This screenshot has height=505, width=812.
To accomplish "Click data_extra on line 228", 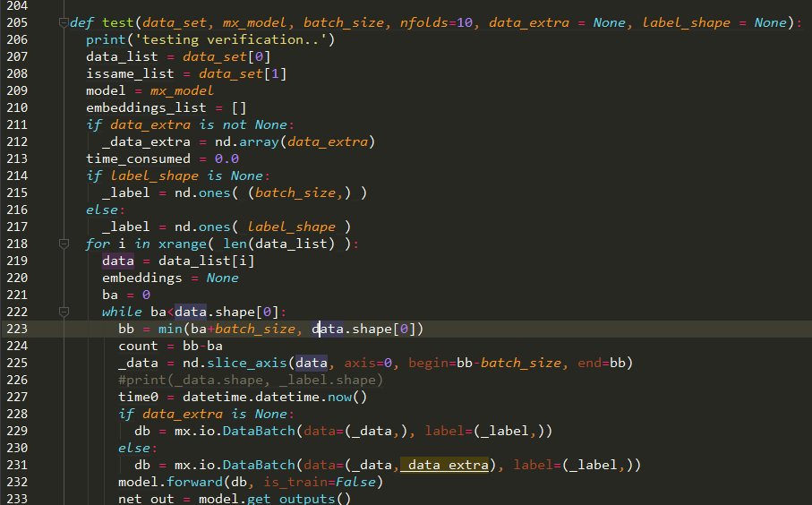I will tap(183, 414).
